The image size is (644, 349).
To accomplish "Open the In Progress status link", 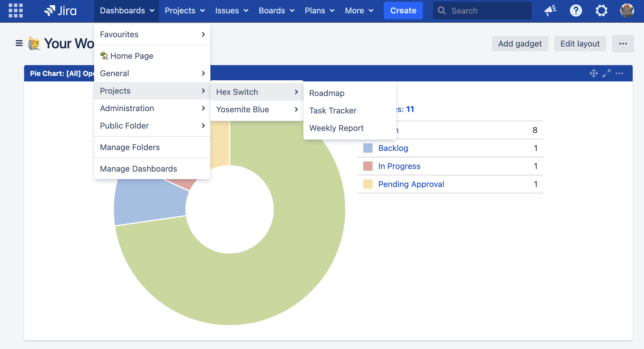I will tap(399, 166).
